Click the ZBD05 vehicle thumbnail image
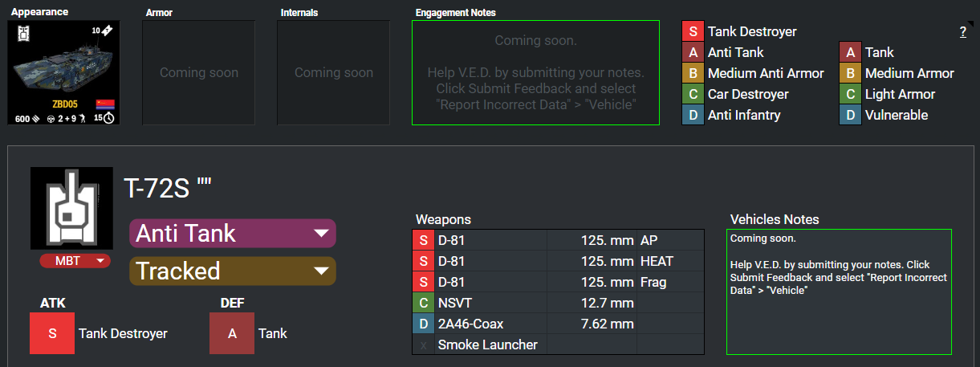Screen dimensions: 980x367 pyautogui.click(x=64, y=72)
